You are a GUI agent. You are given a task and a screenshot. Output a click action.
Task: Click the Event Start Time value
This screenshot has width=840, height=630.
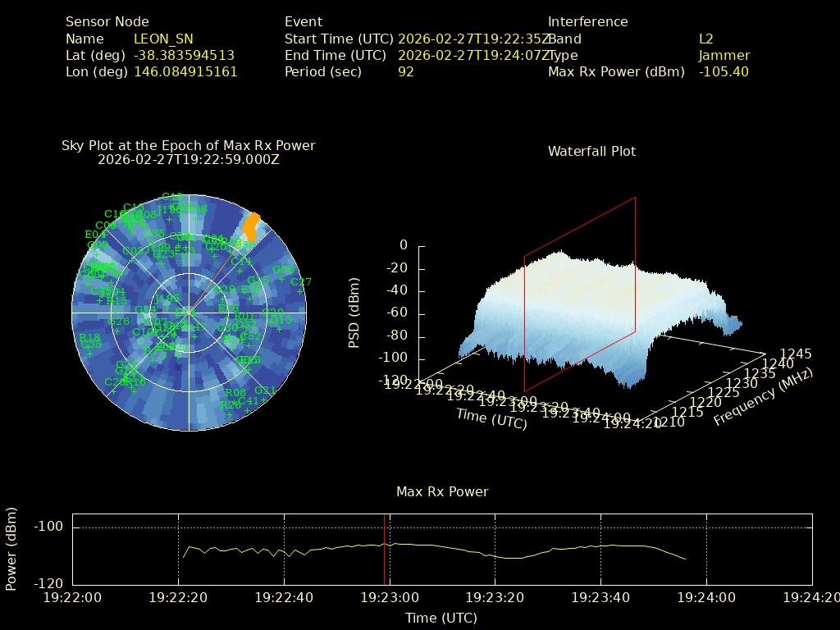click(x=472, y=39)
